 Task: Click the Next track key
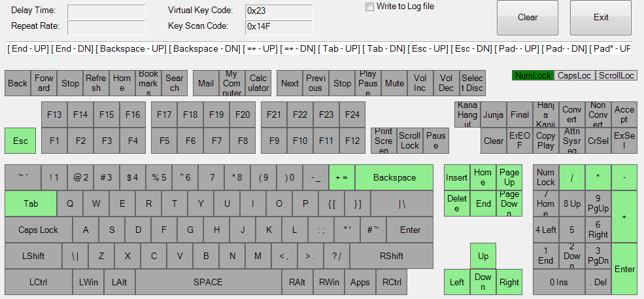point(290,83)
